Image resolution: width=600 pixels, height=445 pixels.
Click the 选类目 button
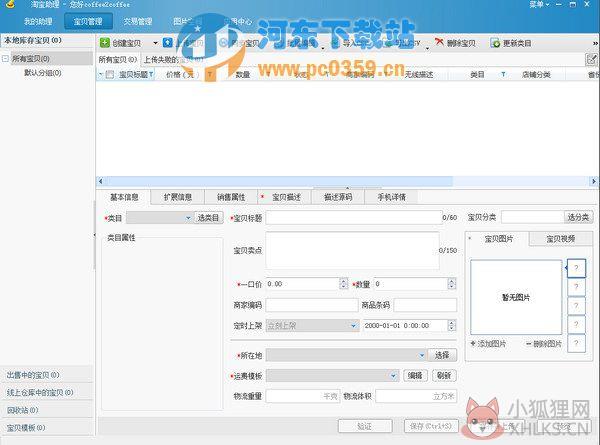(x=209, y=218)
